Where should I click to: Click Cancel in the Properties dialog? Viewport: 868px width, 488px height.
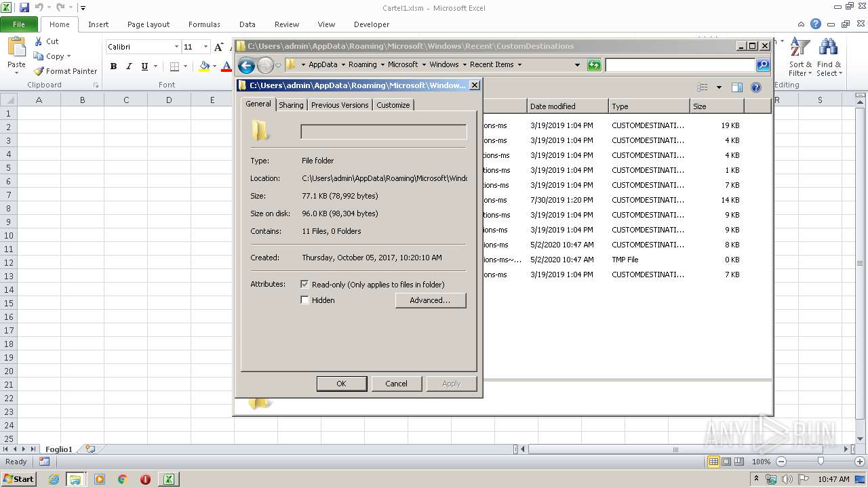click(396, 384)
